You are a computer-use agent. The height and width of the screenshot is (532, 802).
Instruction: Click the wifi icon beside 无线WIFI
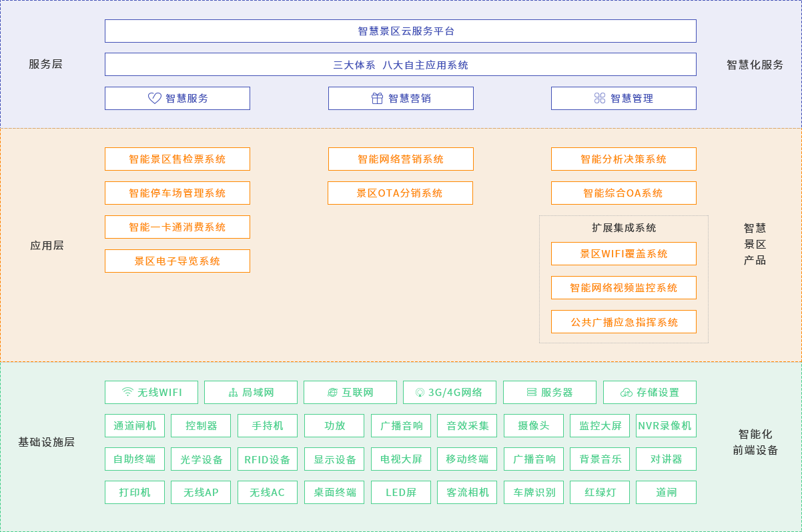coord(127,392)
